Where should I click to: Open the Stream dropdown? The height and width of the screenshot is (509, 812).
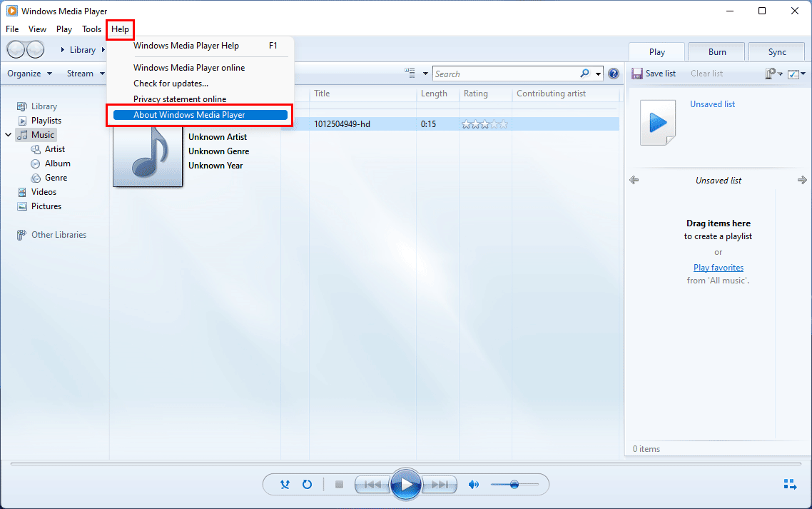86,74
